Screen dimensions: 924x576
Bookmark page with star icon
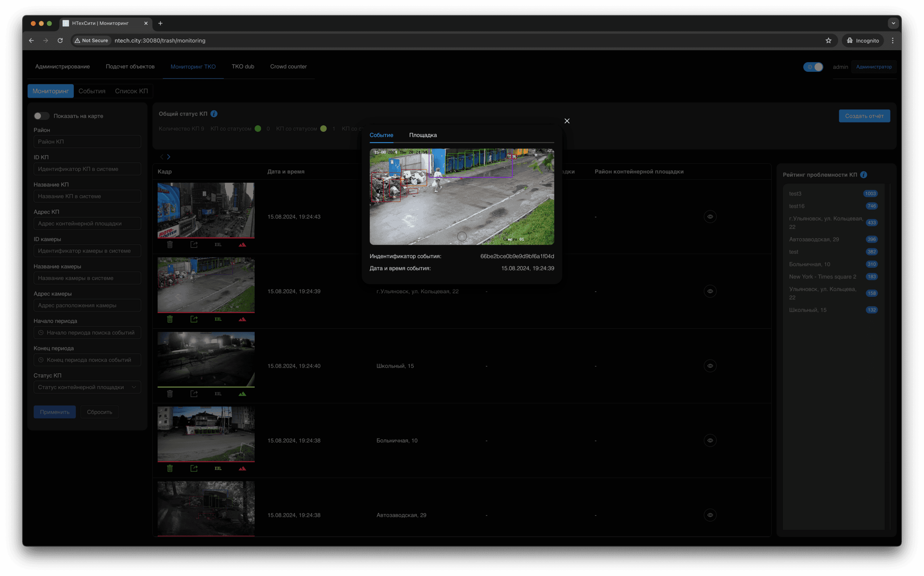[828, 40]
